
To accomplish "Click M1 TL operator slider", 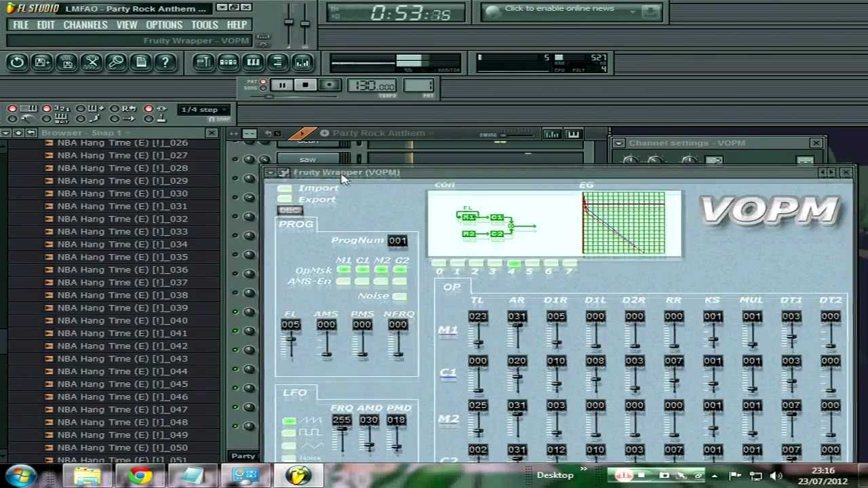I will click(x=477, y=336).
